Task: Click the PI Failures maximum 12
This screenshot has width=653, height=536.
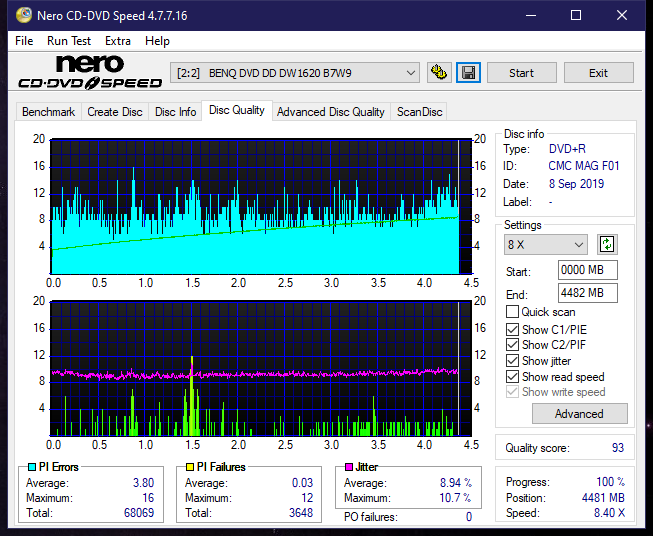Action: (307, 498)
